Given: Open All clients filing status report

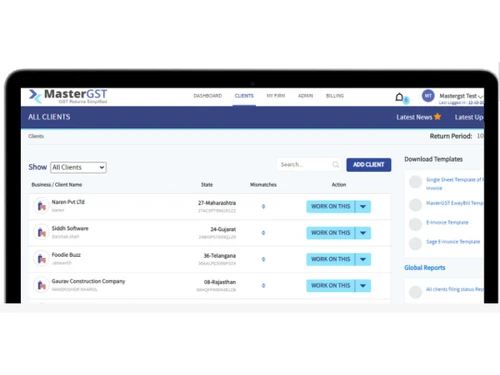Looking at the screenshot, I should (x=455, y=289).
